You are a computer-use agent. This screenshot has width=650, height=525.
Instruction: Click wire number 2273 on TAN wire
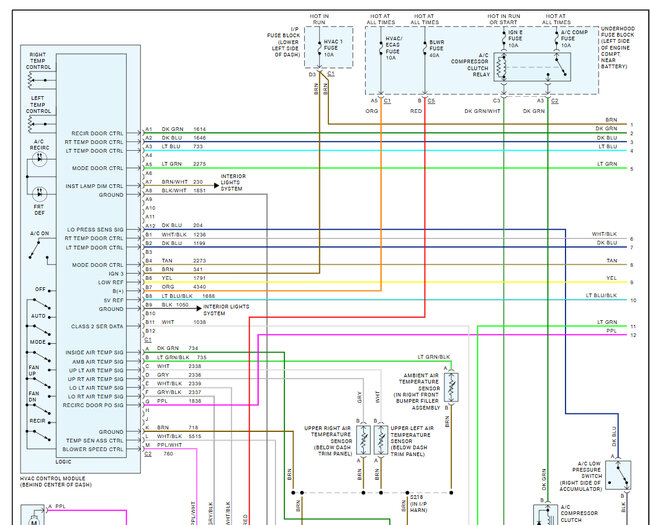(200, 260)
